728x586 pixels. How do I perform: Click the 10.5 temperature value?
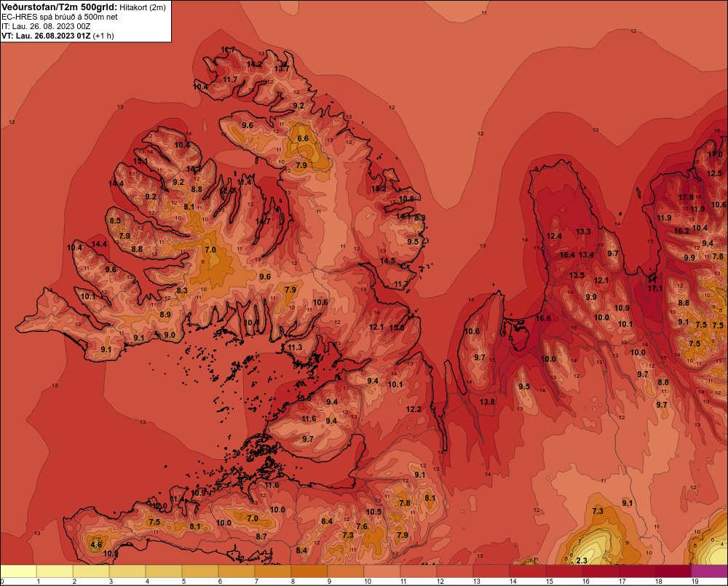(373, 512)
